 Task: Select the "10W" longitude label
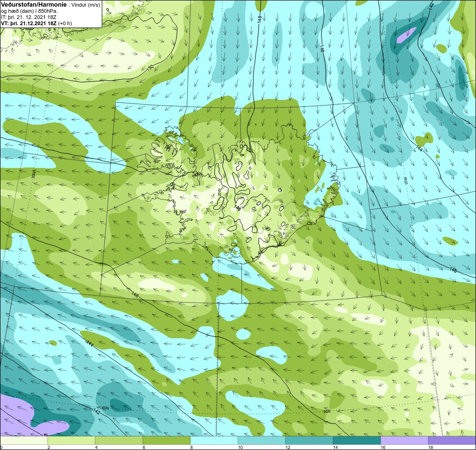coord(405,180)
